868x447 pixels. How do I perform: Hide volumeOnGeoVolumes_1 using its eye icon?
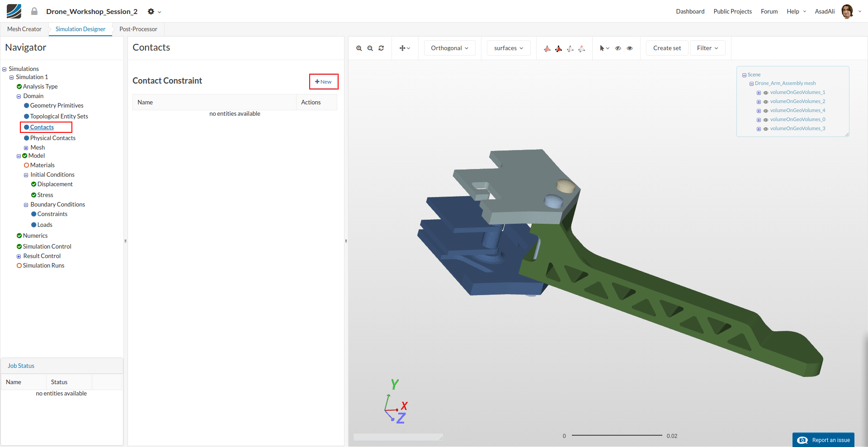coord(766,93)
